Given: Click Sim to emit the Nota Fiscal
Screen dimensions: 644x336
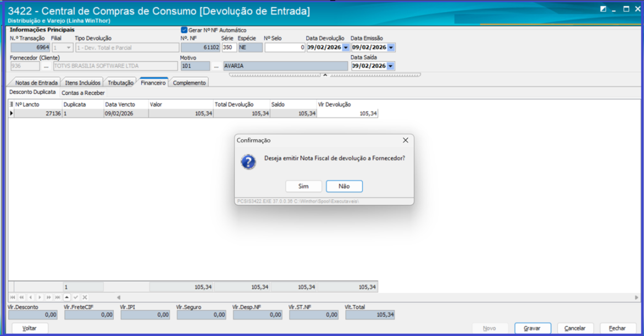Looking at the screenshot, I should 304,186.
